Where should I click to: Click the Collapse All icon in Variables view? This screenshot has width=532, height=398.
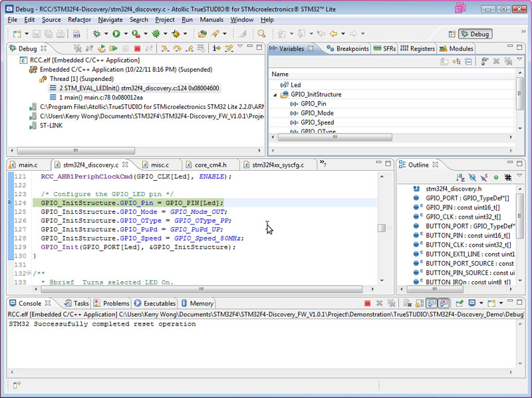[469, 61]
